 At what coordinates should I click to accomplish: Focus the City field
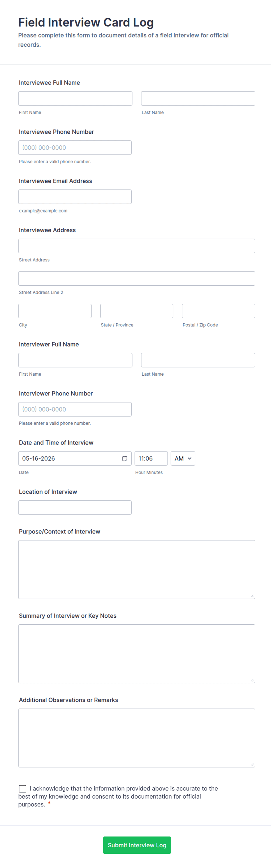coord(55,311)
